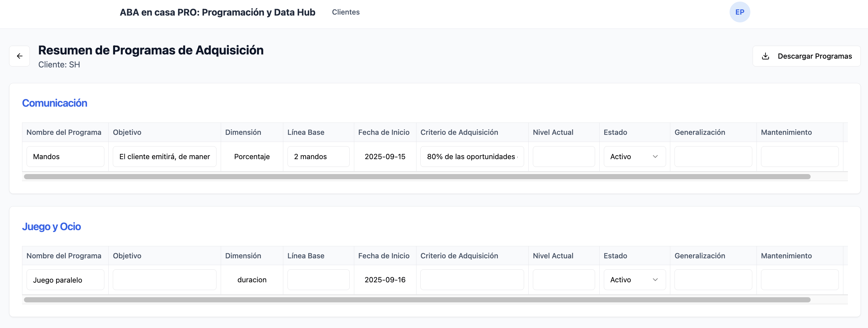868x328 pixels.
Task: Click the Objetivo field for Mandos
Action: (164, 157)
